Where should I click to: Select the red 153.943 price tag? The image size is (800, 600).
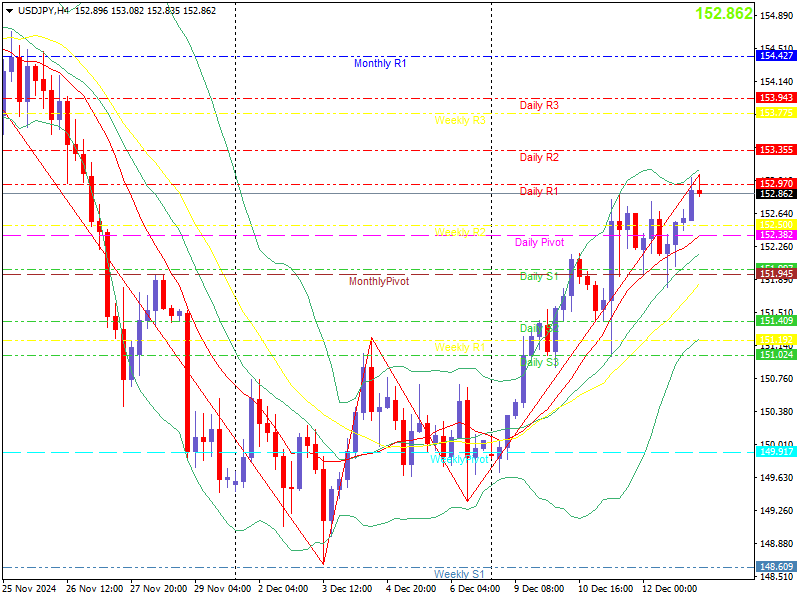pyautogui.click(x=777, y=98)
